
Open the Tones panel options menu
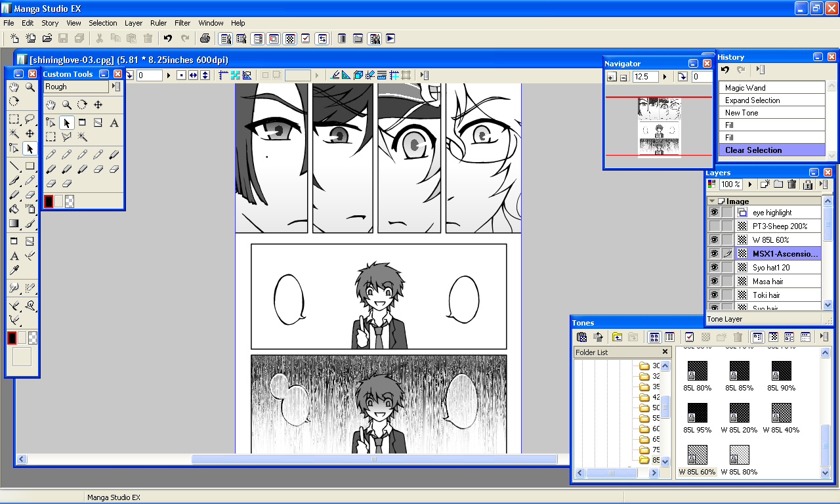tap(824, 337)
